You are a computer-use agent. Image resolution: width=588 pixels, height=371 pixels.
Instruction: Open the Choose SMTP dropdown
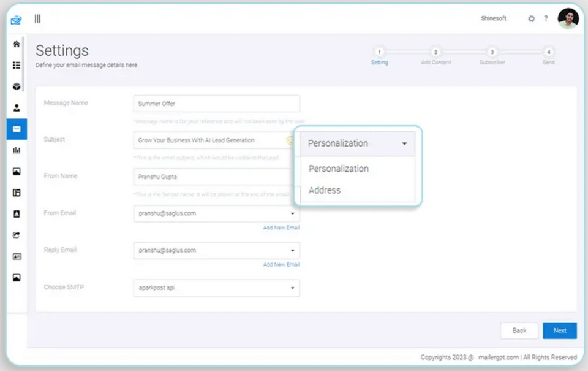293,288
